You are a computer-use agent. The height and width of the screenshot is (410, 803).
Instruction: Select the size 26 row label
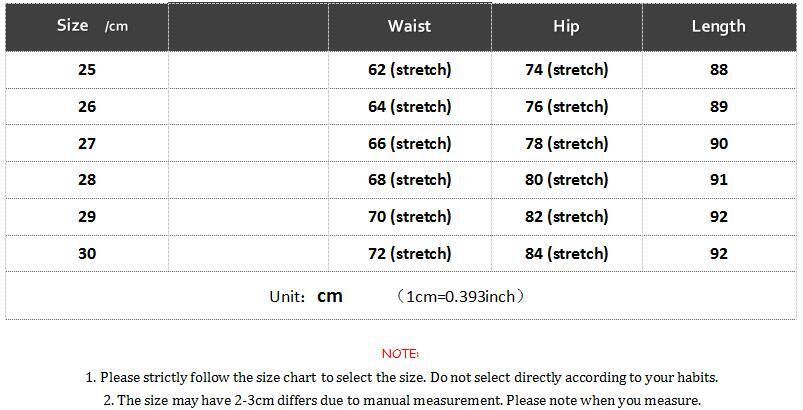coord(87,107)
